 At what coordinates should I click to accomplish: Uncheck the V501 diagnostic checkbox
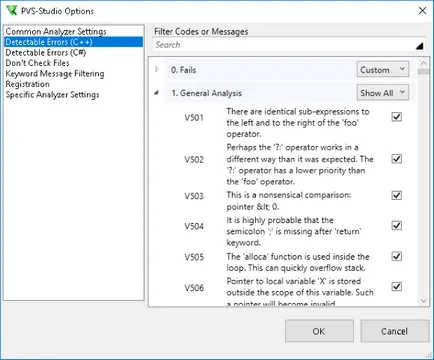(396, 117)
